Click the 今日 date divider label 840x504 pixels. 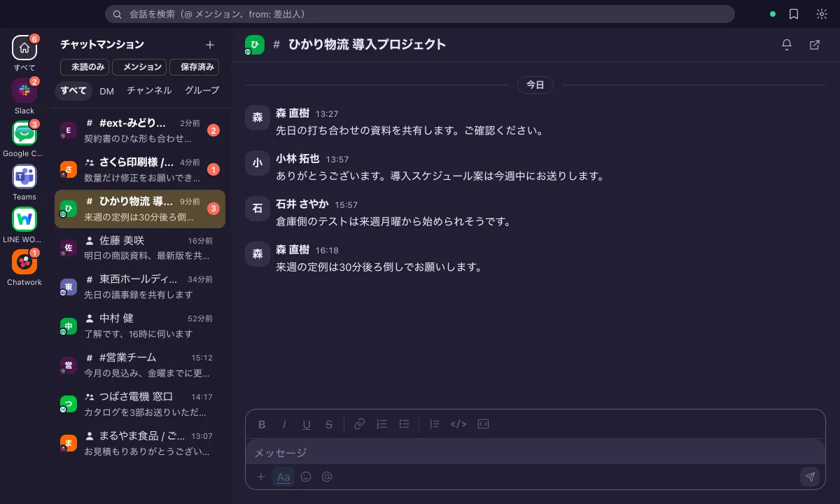click(535, 85)
